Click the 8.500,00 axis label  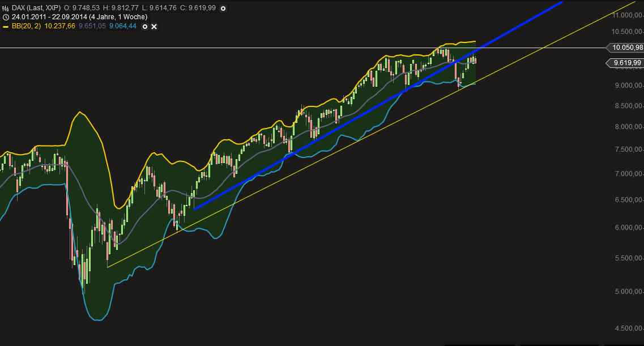[629, 105]
